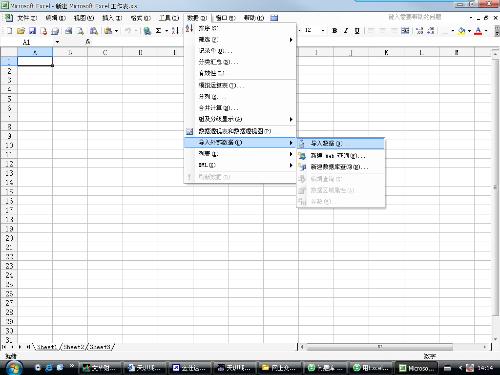500x375 pixels.
Task: Click the clock in the system tray
Action: coord(485,368)
